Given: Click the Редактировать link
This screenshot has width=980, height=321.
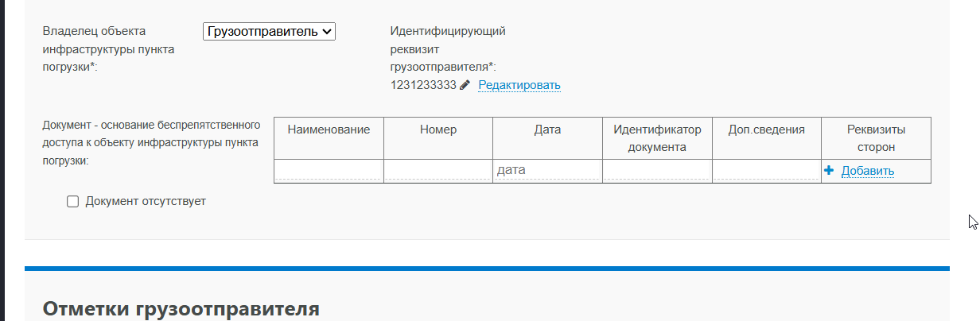Looking at the screenshot, I should pyautogui.click(x=519, y=85).
